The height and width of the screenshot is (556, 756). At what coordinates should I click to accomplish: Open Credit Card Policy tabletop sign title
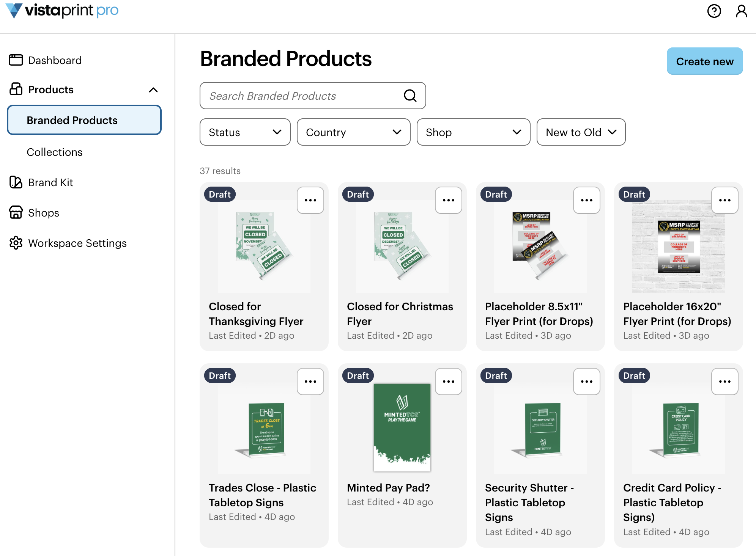pos(672,503)
